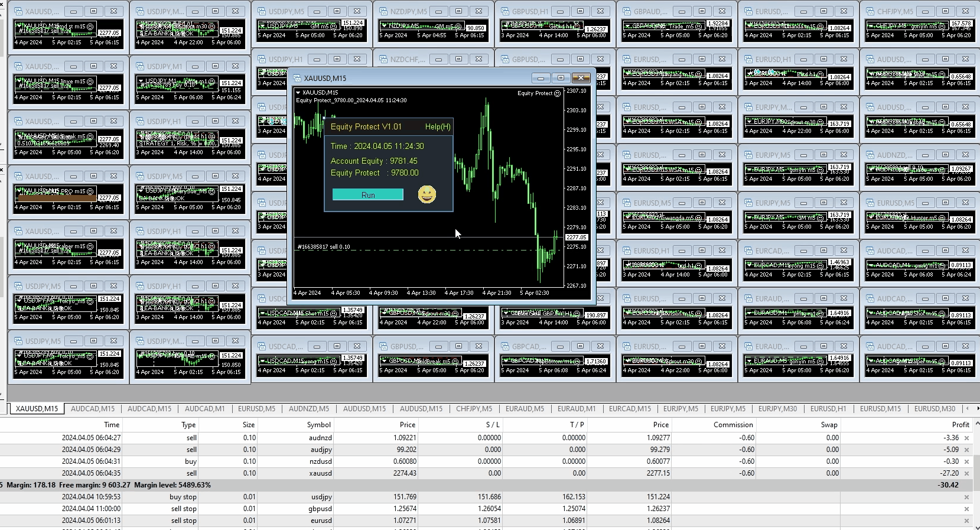Viewport: 980px width, 530px height.
Task: Open the AUDNZD,M5 chart tab
Action: [x=309, y=408]
